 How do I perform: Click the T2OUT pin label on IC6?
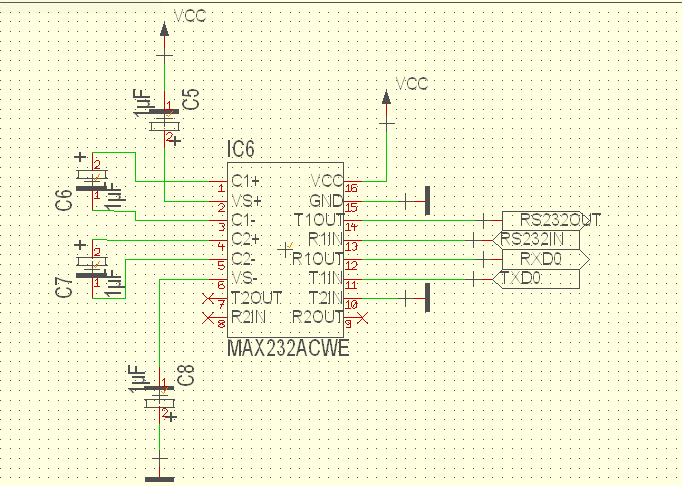point(256,298)
